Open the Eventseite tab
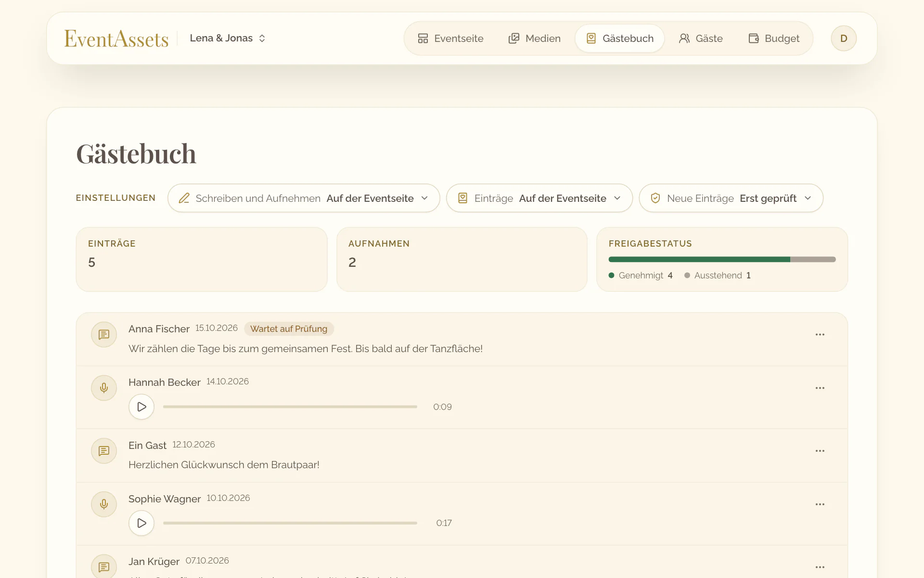The image size is (924, 578). point(450,39)
